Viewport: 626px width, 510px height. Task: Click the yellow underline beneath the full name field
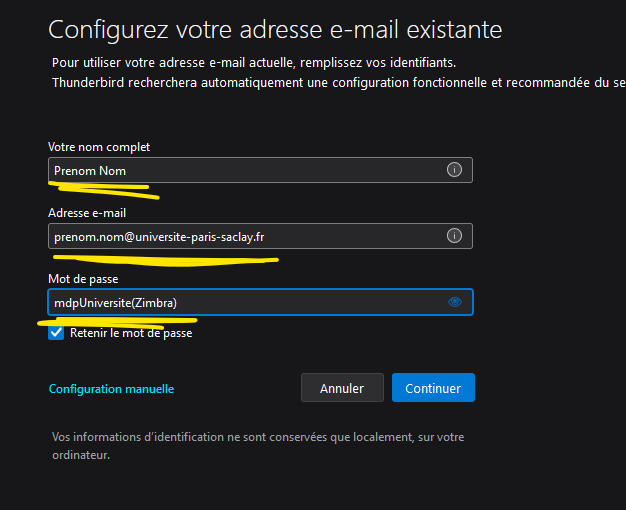[x=100, y=186]
